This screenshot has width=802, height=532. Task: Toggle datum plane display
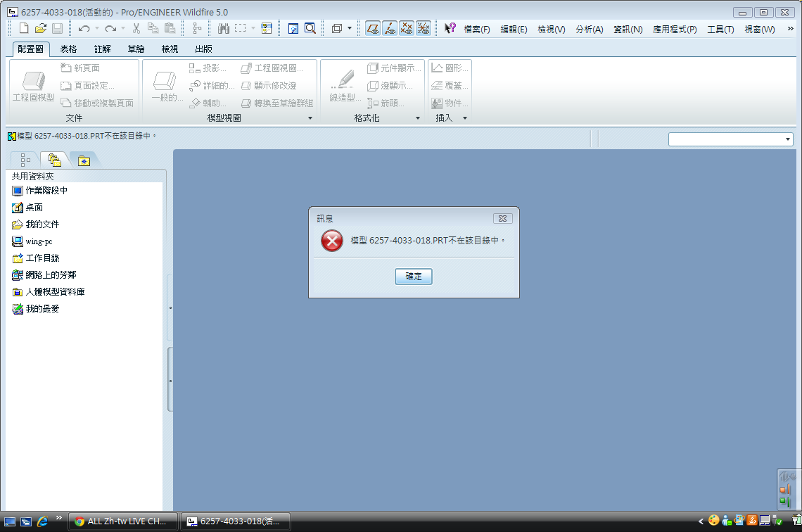point(373,29)
